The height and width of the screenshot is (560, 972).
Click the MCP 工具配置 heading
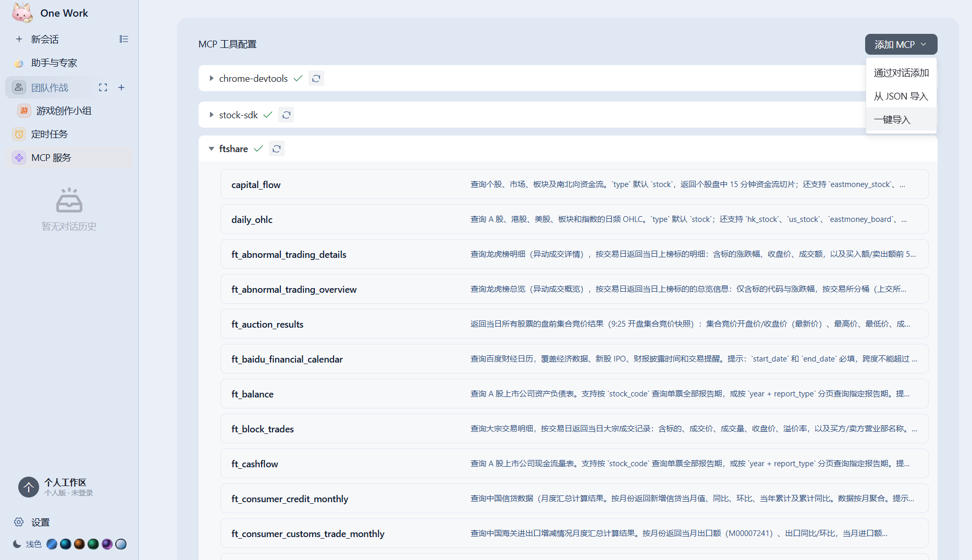point(228,44)
